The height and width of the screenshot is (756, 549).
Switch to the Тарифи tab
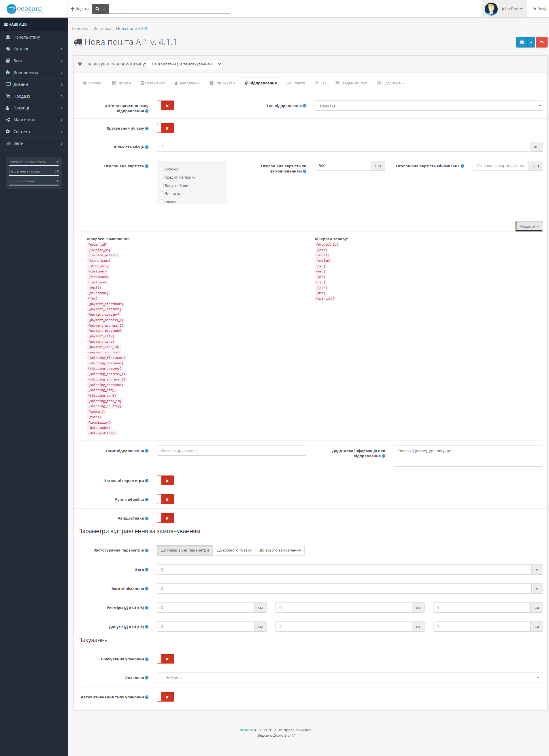pos(121,83)
